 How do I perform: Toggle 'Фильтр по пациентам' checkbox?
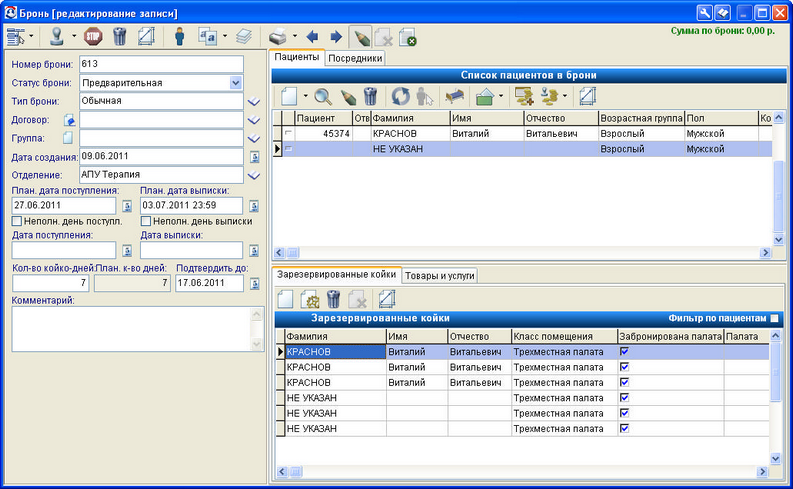[774, 318]
